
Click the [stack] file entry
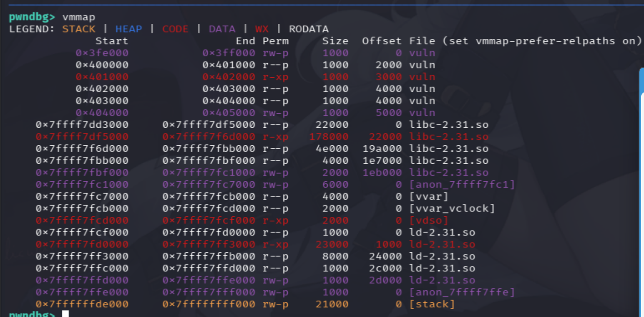pyautogui.click(x=432, y=304)
